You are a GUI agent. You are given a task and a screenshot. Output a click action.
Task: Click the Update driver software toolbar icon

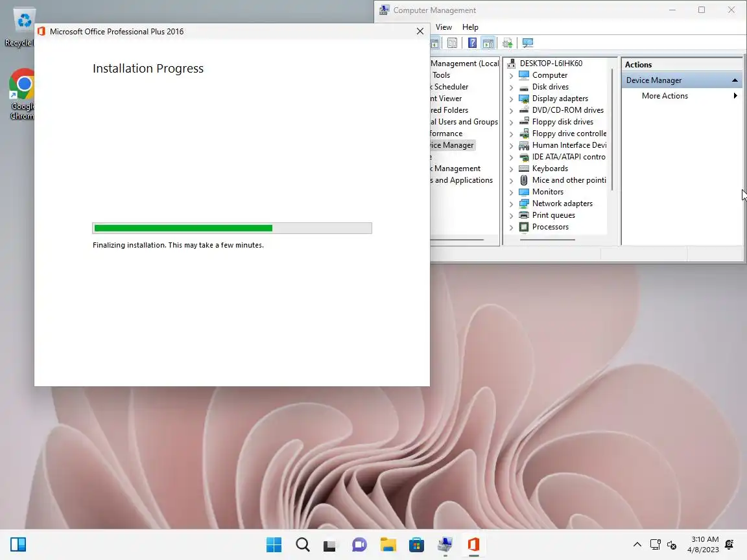tap(508, 43)
